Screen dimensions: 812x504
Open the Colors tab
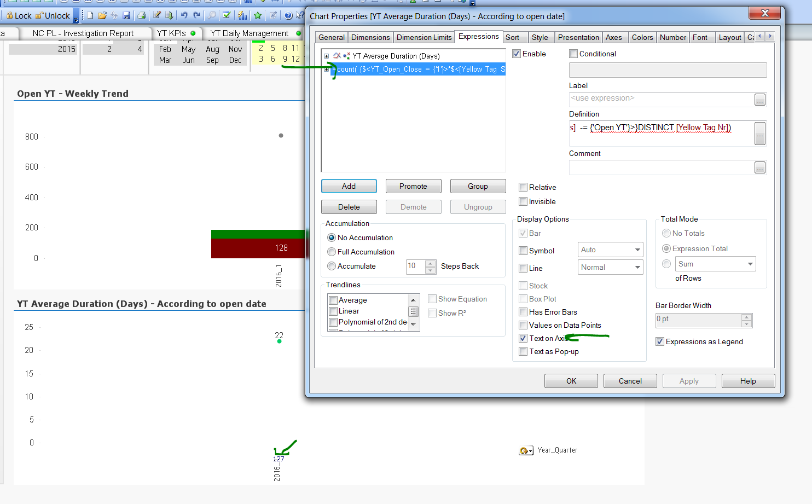pos(642,37)
